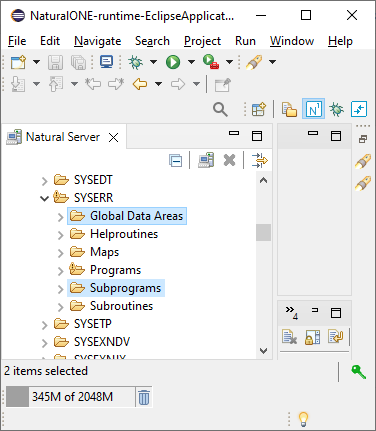376x431 pixels.
Task: Switch to the Debug perspective icon
Action: point(336,109)
